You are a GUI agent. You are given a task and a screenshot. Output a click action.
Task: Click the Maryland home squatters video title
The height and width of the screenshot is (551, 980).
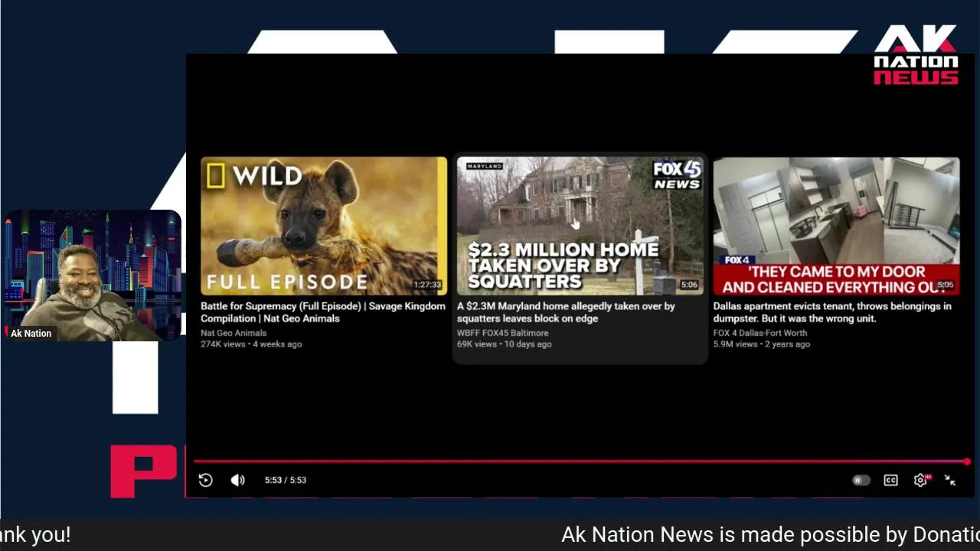click(x=566, y=312)
